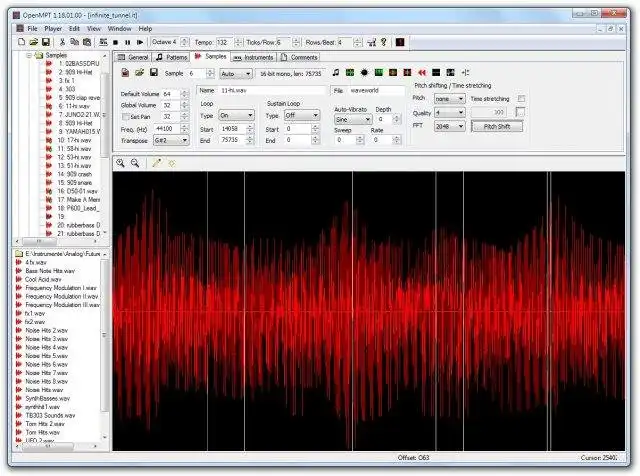Click the yellow icon next to draw tool
Screen dimensions: 640x476
[171, 163]
